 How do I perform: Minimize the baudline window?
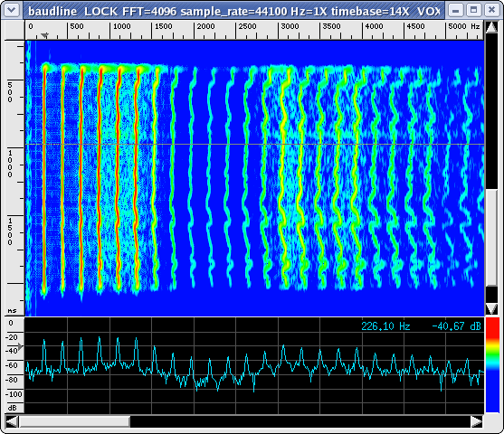pos(455,10)
